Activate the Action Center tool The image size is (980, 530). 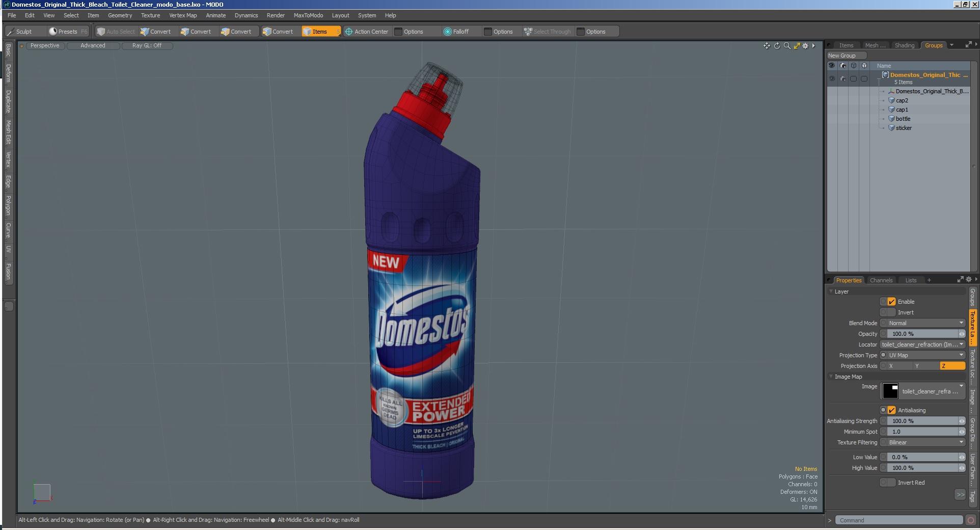366,32
